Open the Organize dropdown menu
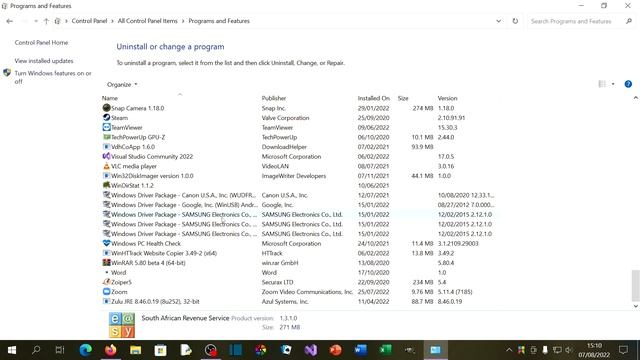The image size is (640, 360). click(122, 84)
